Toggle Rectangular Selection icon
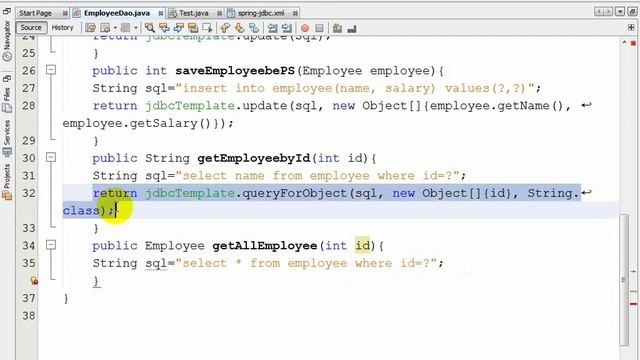Viewport: 640px width, 360px height. click(207, 28)
